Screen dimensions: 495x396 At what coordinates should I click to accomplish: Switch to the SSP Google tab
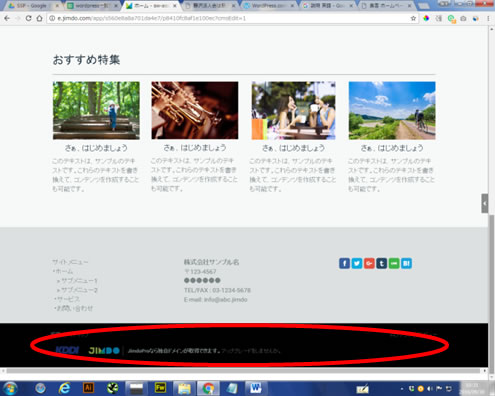[x=32, y=6]
